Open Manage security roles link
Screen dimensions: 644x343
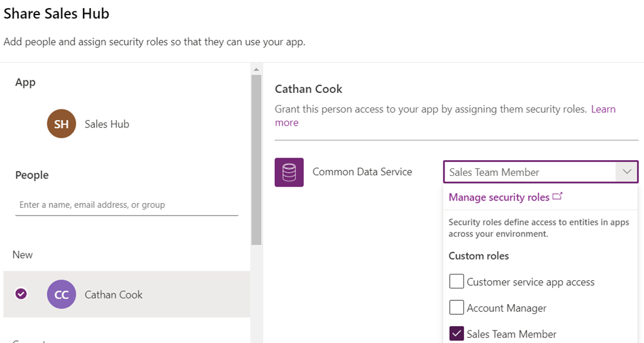point(499,197)
